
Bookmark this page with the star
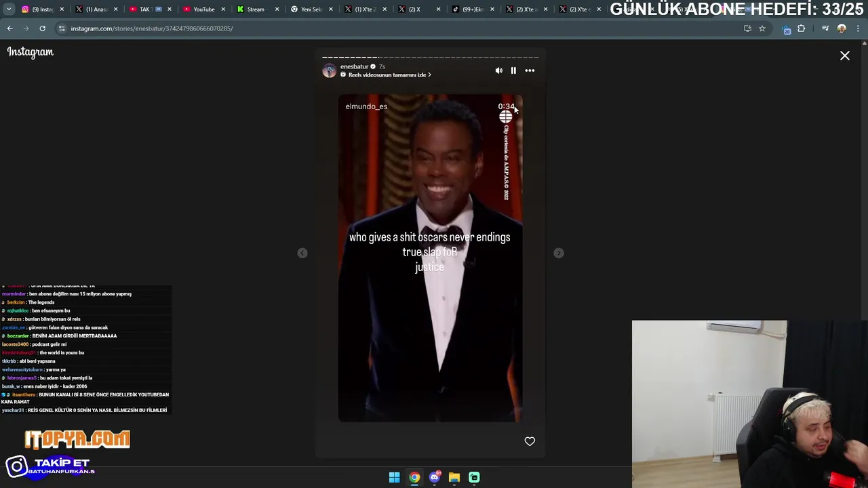coord(762,28)
